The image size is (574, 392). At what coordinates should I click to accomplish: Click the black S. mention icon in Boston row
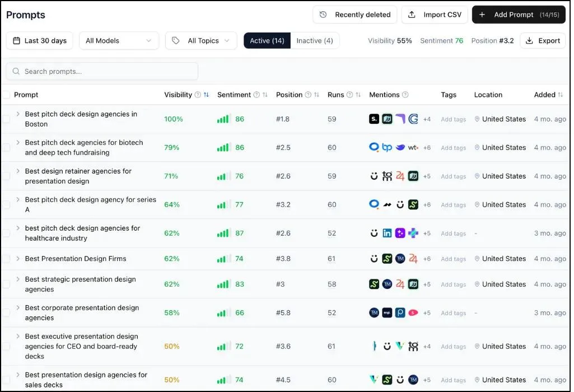(x=374, y=119)
